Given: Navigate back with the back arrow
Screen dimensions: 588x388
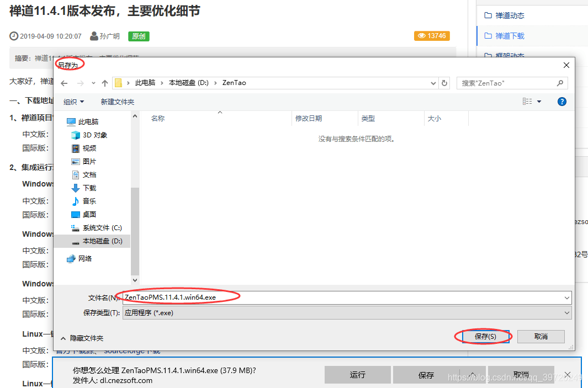Looking at the screenshot, I should 65,83.
